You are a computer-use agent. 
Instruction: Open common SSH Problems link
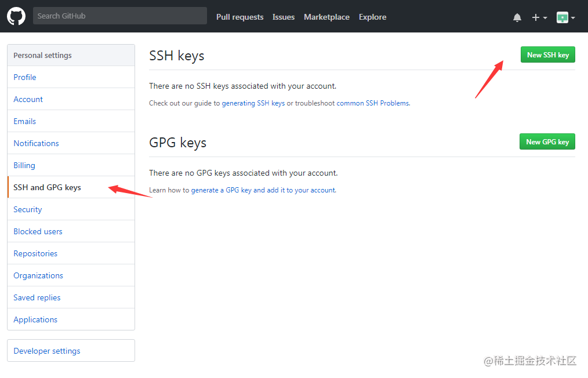373,103
